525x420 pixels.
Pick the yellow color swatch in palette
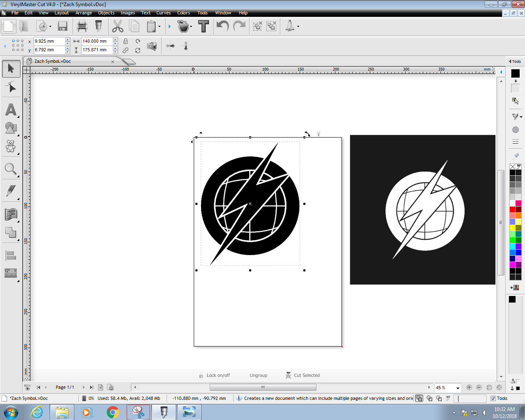click(x=512, y=228)
